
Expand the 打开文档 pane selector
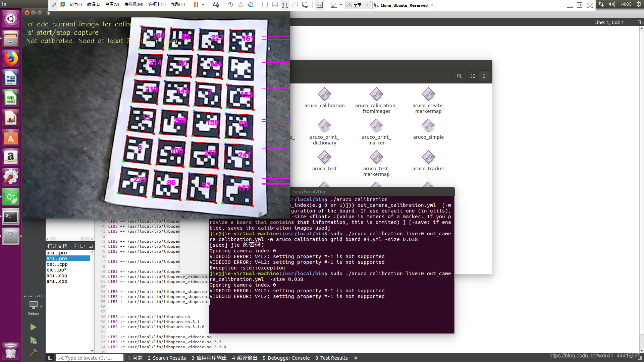[75, 246]
